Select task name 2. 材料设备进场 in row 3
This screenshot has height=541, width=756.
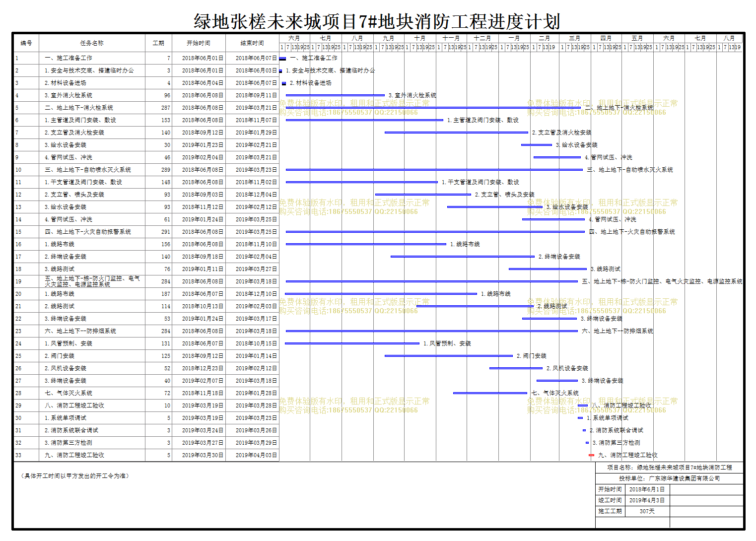tap(66, 83)
